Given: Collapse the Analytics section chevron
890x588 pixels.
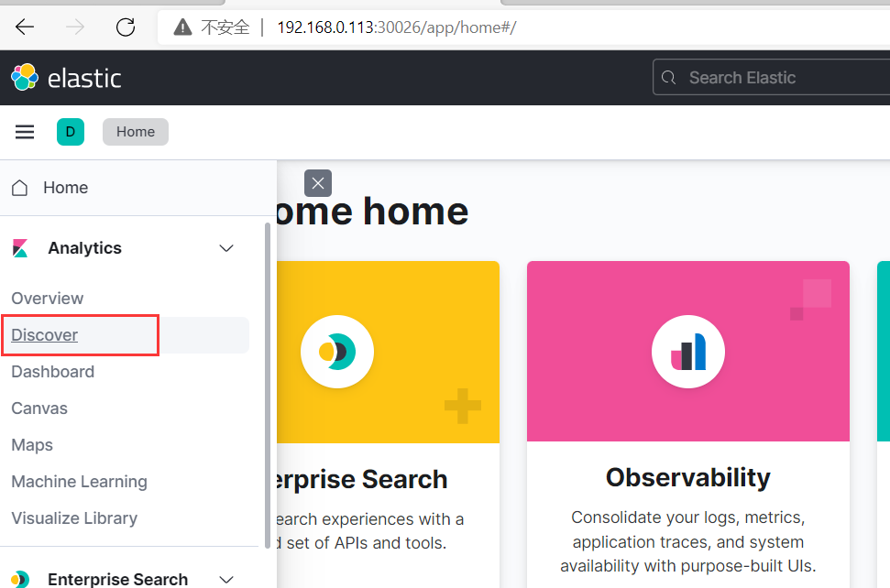Looking at the screenshot, I should pyautogui.click(x=226, y=248).
